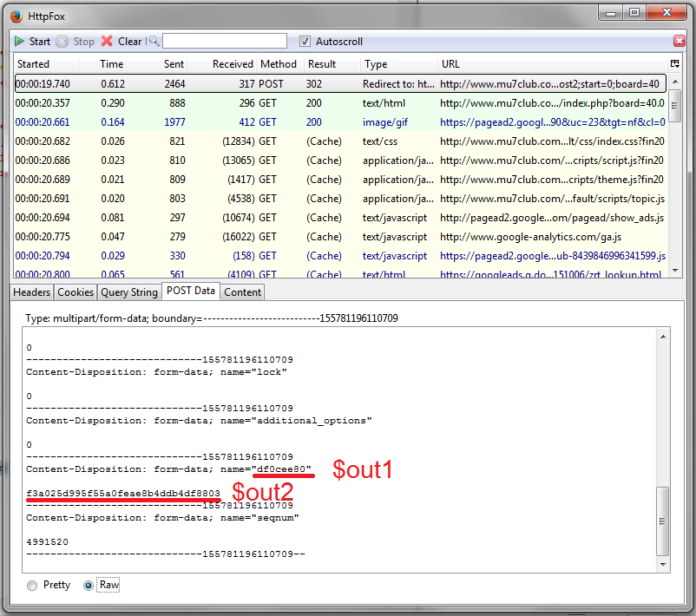The height and width of the screenshot is (616, 696).
Task: Open the Content tab
Action: tap(242, 292)
